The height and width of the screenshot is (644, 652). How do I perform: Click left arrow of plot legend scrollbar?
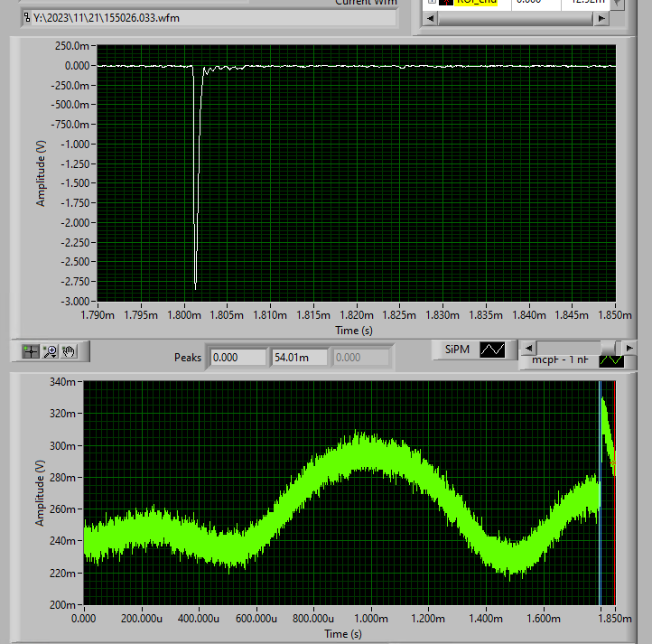coord(528,348)
